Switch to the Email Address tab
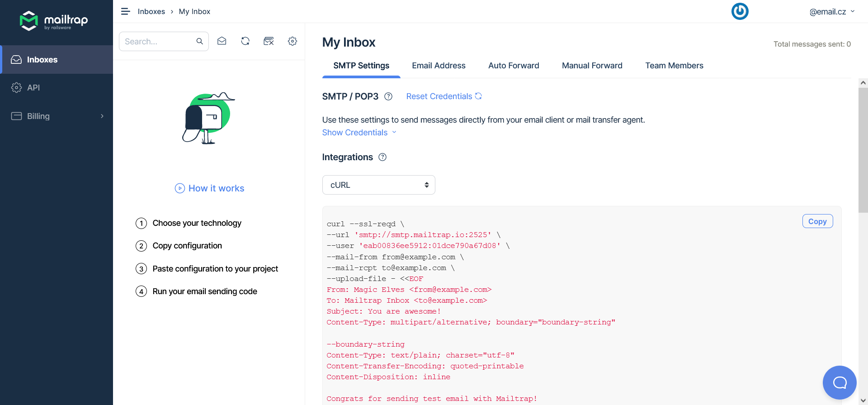This screenshot has width=868, height=405. pyautogui.click(x=439, y=66)
